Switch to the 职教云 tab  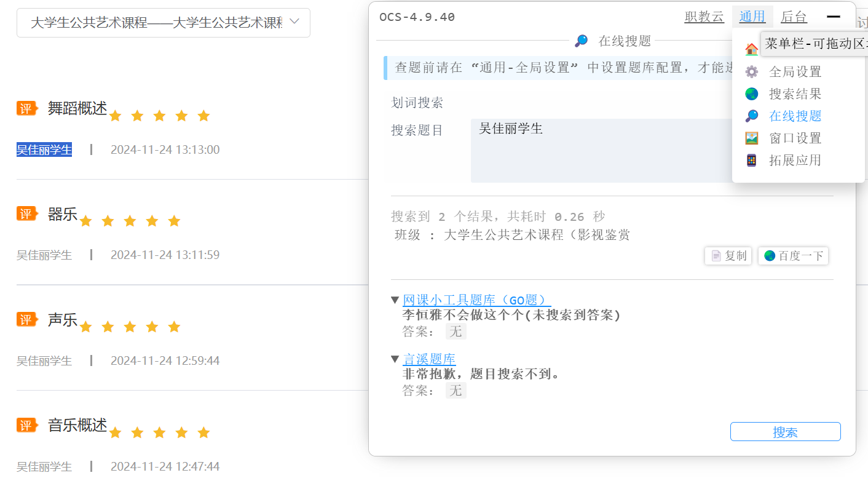point(704,17)
